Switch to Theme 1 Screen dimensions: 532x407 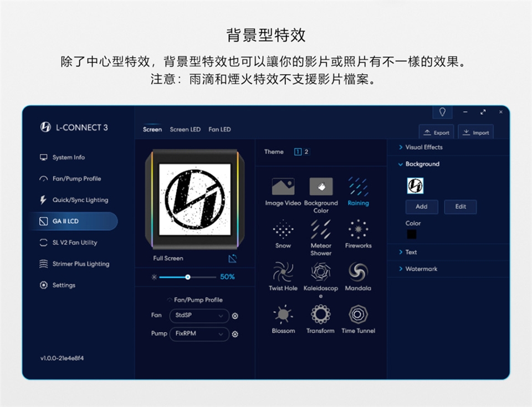[298, 152]
